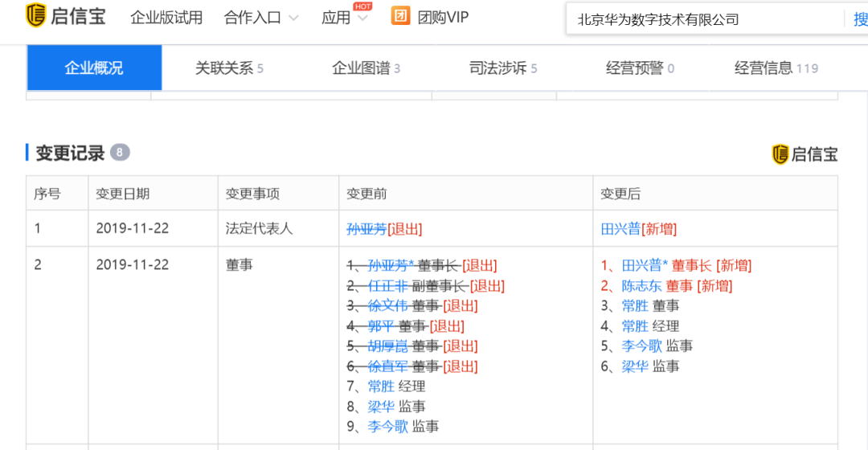Open 常胜 董事 link in 变更后 list
This screenshot has width=868, height=450.
pyautogui.click(x=635, y=306)
